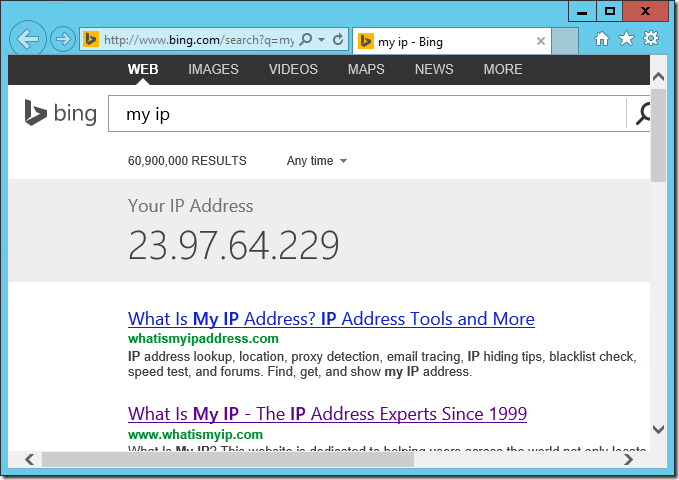Open Tools with the gear icon
The height and width of the screenshot is (480, 679).
[651, 39]
